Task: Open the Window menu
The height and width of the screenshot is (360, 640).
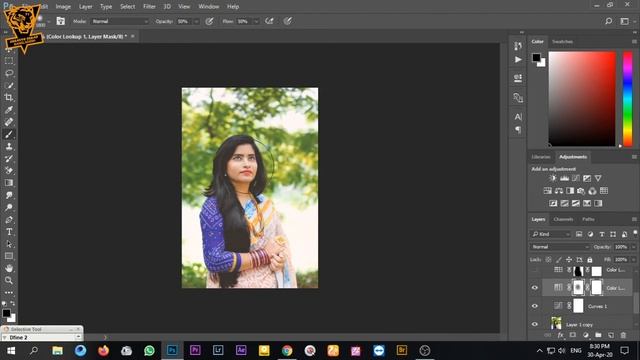Action: tap(209, 7)
